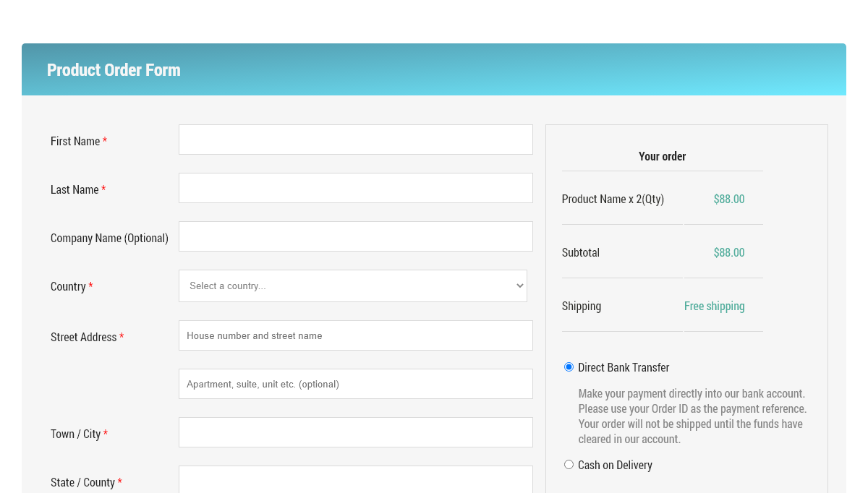The height and width of the screenshot is (493, 868).
Task: Click the Town / City input box
Action: 355,432
